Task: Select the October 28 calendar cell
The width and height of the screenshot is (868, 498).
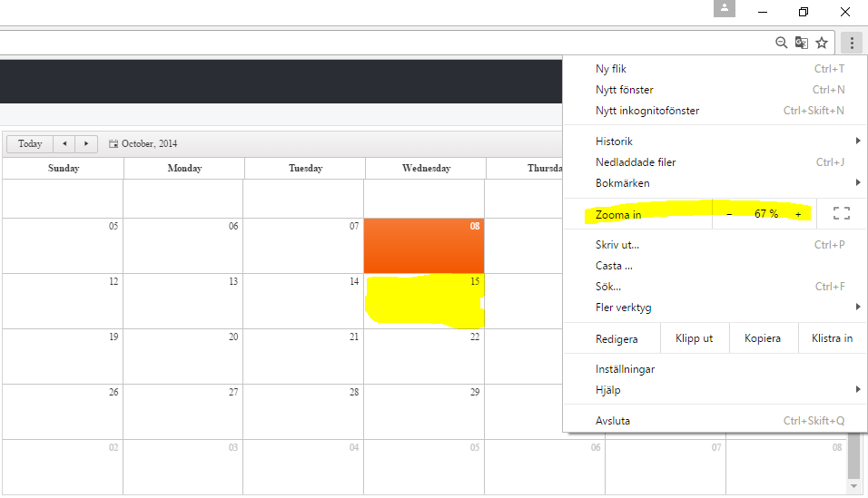Action: pyautogui.click(x=303, y=412)
